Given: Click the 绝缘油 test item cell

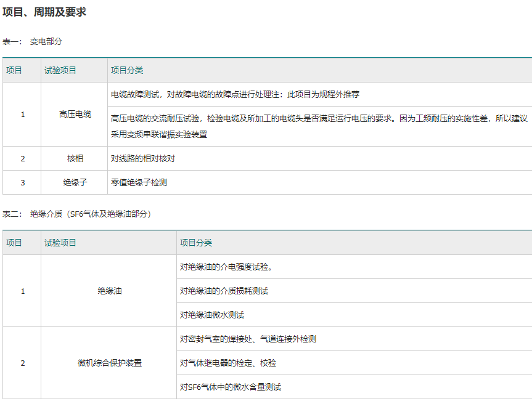Looking at the screenshot, I should pyautogui.click(x=109, y=291).
